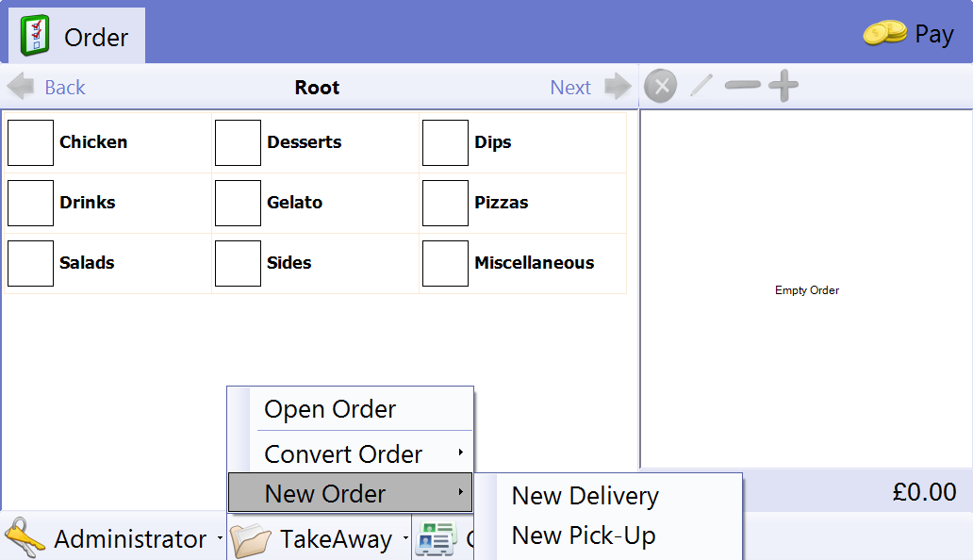
Task: Click the Order checklist icon
Action: point(35,37)
